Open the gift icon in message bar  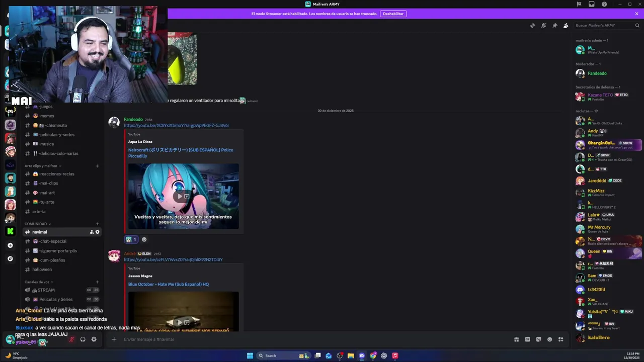click(516, 339)
